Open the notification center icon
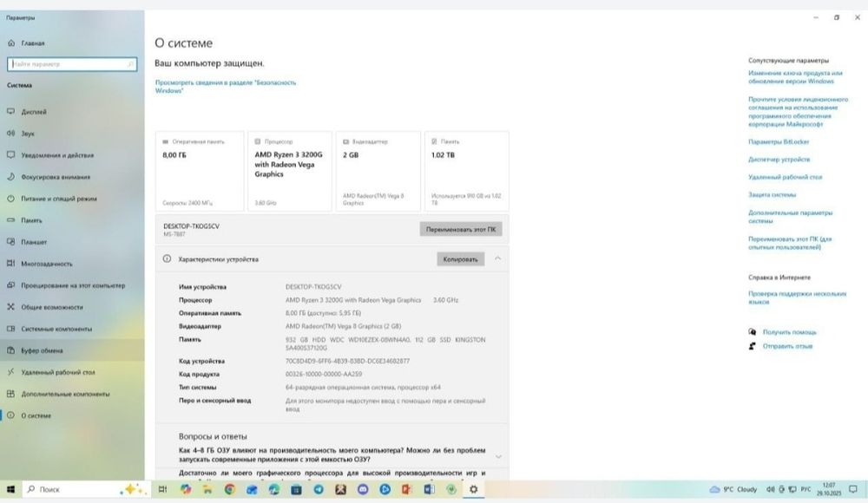This screenshot has width=868, height=503. coord(853,489)
